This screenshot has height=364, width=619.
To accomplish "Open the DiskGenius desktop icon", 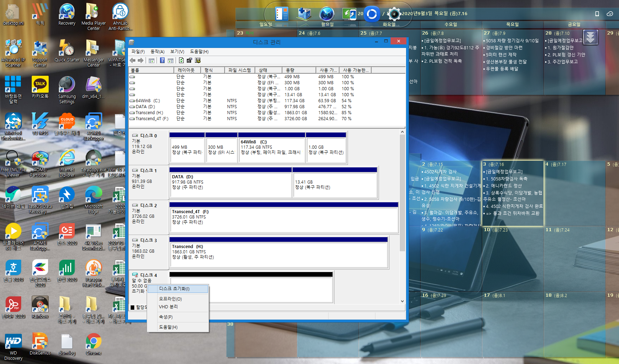I will 40,344.
